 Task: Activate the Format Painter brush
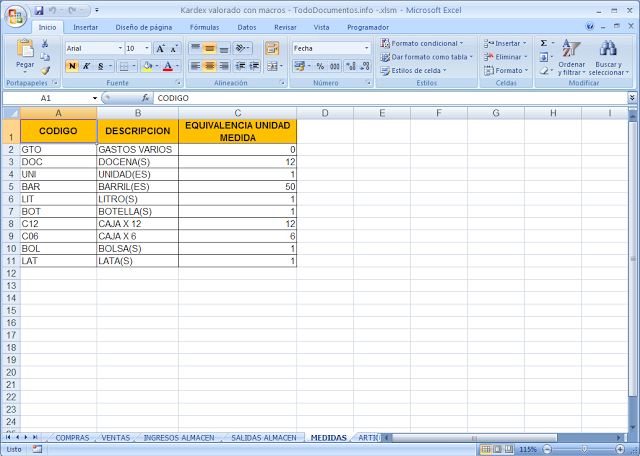click(45, 71)
